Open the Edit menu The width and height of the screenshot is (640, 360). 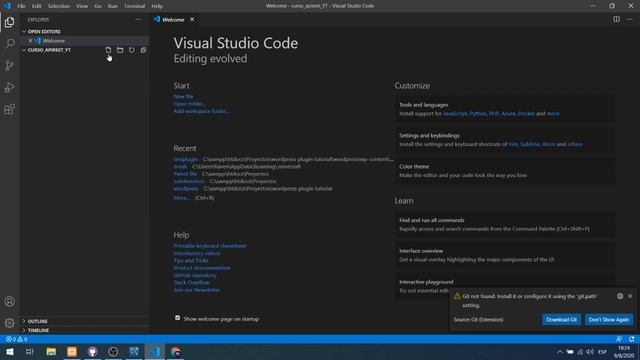[37, 6]
